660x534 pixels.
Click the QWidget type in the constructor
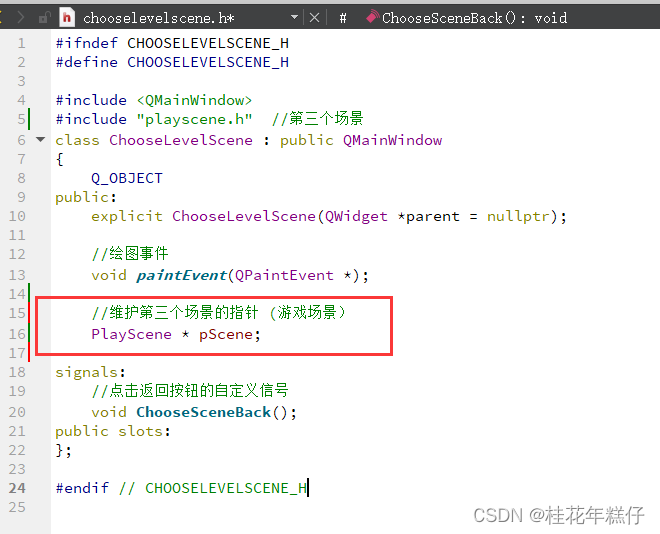tap(356, 216)
